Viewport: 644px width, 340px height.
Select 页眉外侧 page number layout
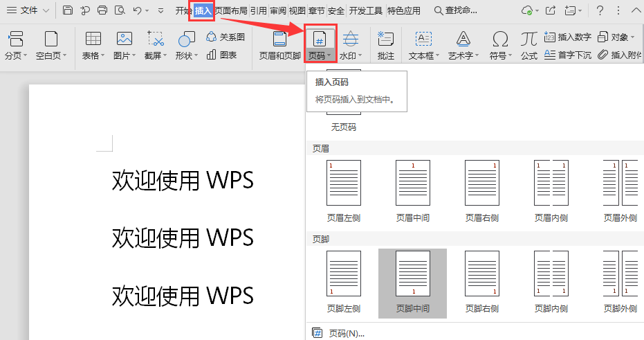coord(620,191)
